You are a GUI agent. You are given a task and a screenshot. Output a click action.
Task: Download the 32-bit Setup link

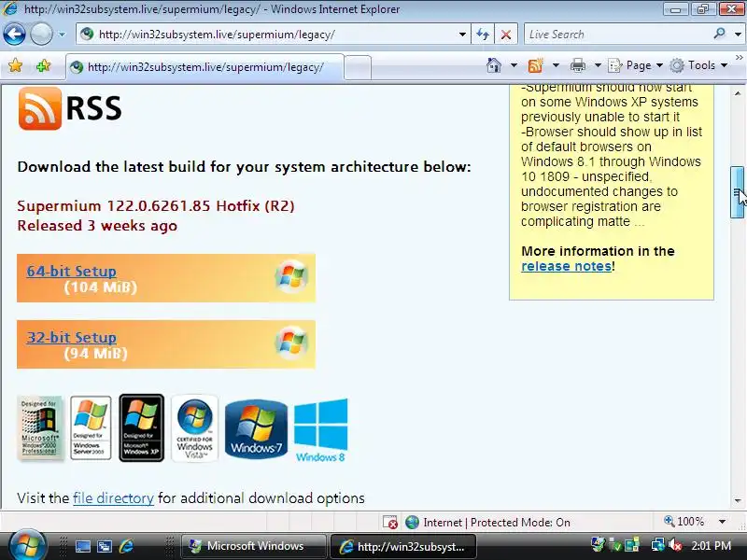pos(72,337)
